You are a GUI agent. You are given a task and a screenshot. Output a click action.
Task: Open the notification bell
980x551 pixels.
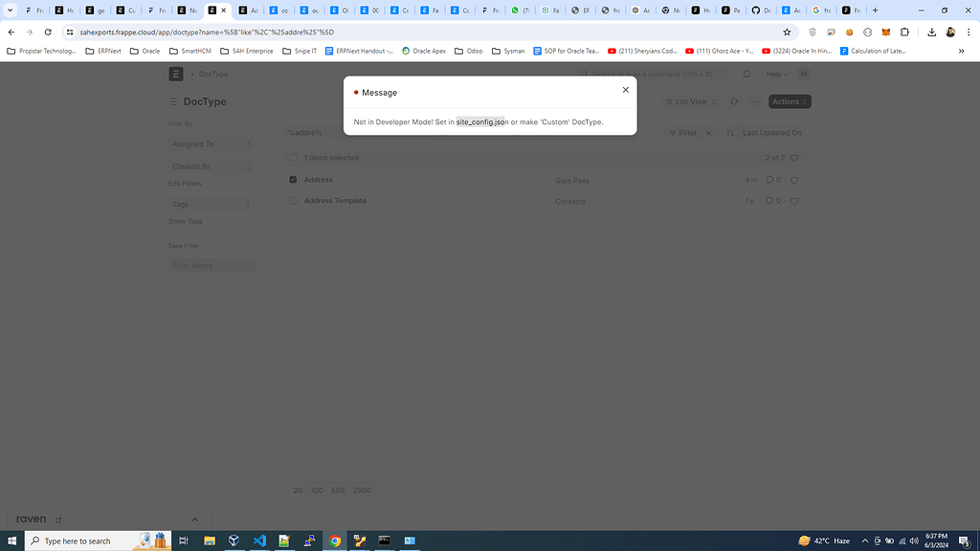click(746, 74)
